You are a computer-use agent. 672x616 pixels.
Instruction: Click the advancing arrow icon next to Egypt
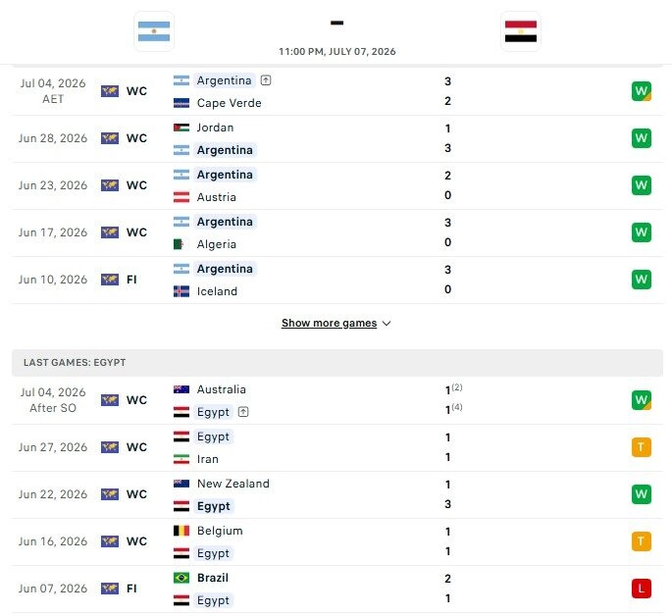point(243,412)
